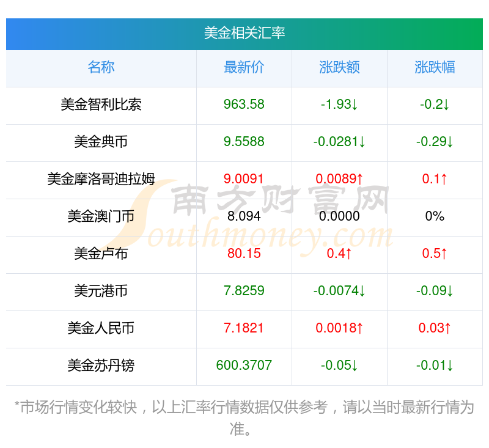Click the price 7.8259
This screenshot has height=448, width=489.
[244, 291]
